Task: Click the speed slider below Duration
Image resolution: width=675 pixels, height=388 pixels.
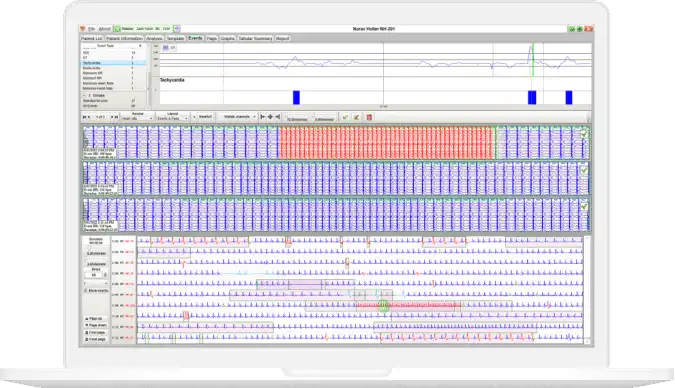Action: (96, 249)
